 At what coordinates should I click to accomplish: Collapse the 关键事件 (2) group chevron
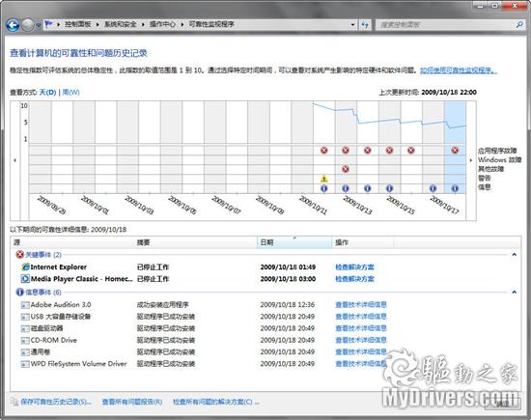pos(514,254)
